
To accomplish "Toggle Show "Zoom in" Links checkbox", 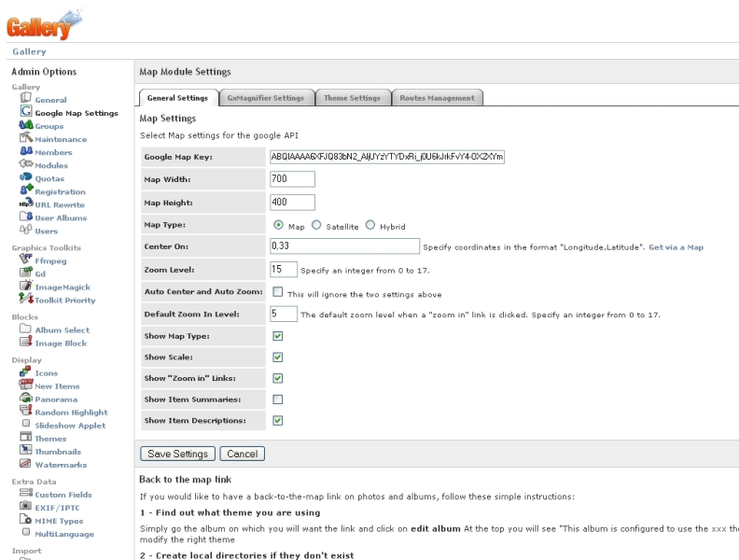I will point(278,379).
